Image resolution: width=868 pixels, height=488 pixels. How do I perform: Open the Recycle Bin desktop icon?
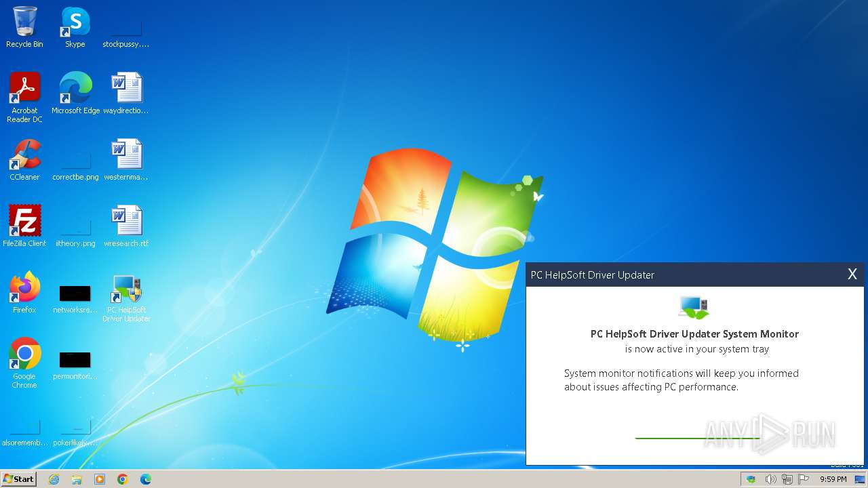pos(24,27)
